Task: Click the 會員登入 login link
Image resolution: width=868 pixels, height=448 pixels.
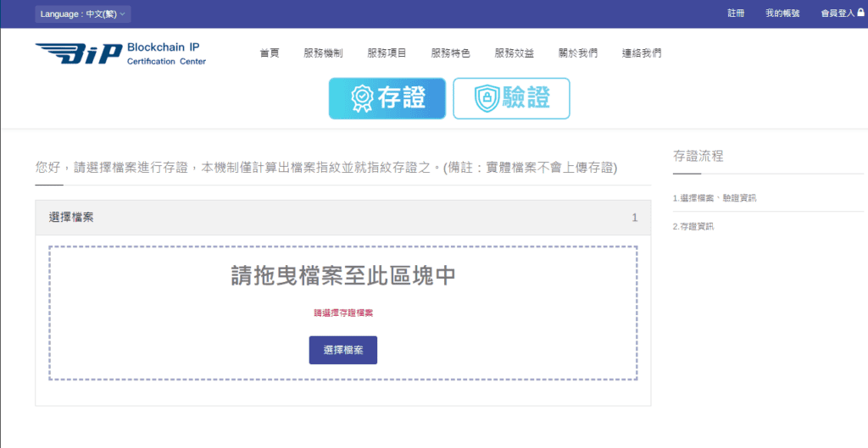Action: [x=837, y=14]
